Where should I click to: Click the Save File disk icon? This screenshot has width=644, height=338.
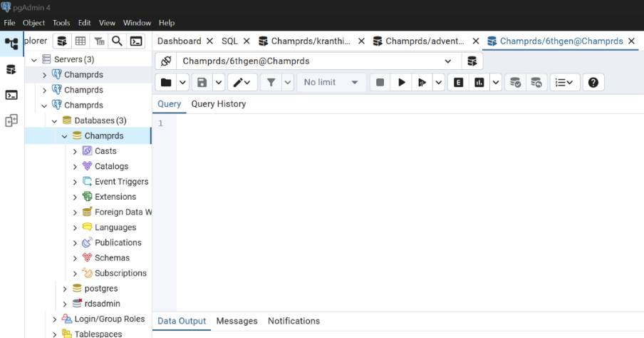(202, 83)
